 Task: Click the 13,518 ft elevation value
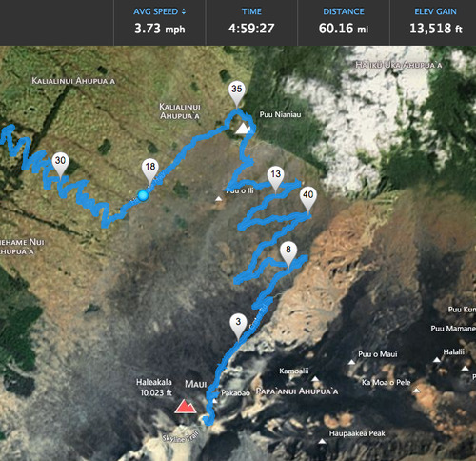[x=435, y=29]
